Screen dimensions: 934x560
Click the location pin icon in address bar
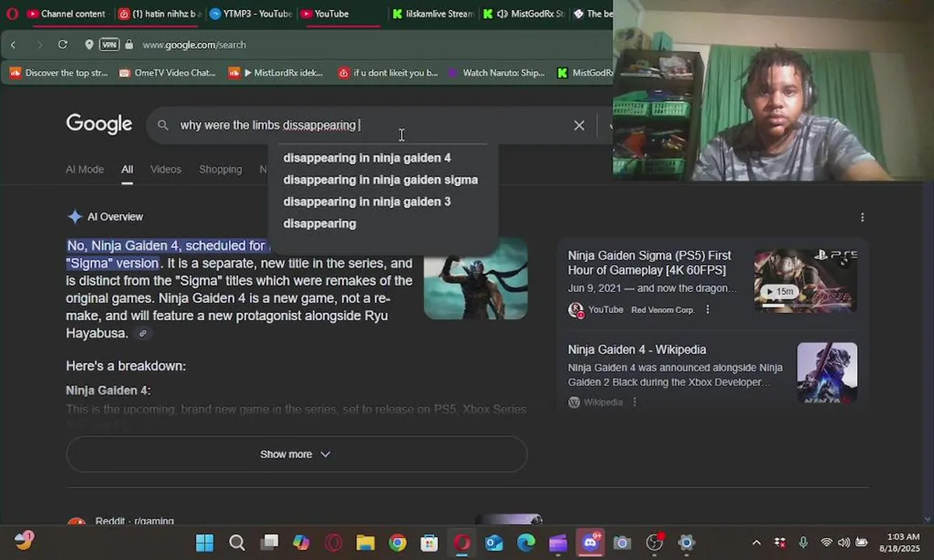90,45
